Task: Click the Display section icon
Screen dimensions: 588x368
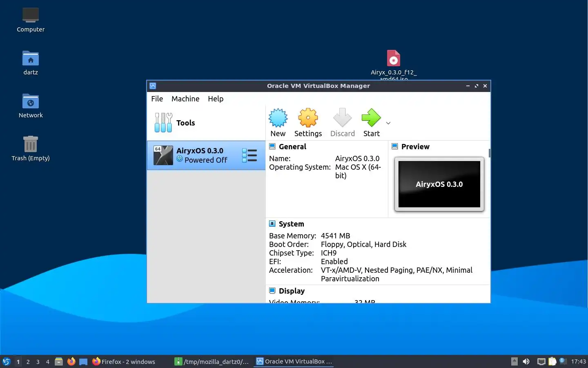Action: click(x=272, y=291)
